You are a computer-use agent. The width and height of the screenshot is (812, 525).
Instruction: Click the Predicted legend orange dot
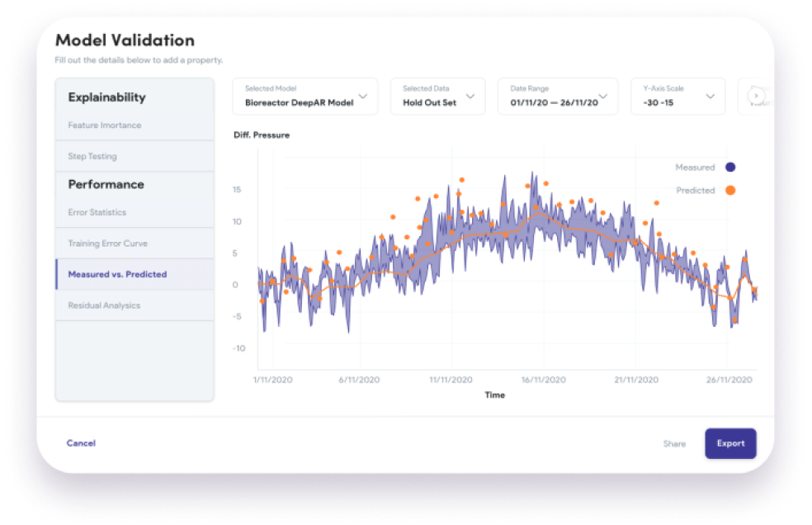[730, 190]
